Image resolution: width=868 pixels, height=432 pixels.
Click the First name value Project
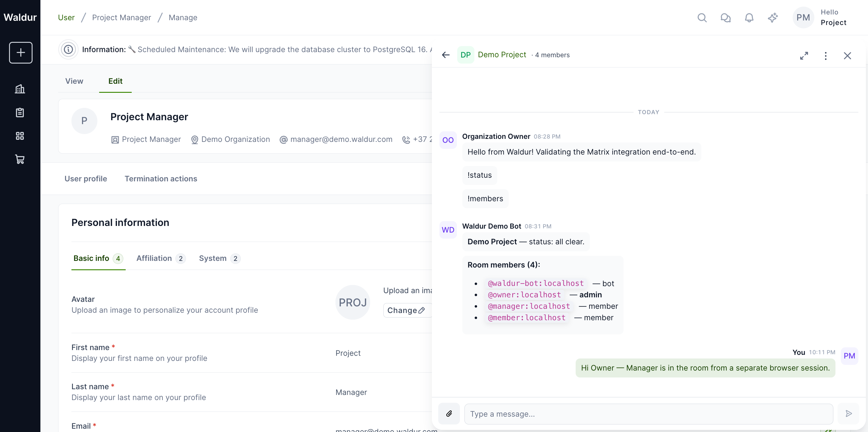[348, 353]
